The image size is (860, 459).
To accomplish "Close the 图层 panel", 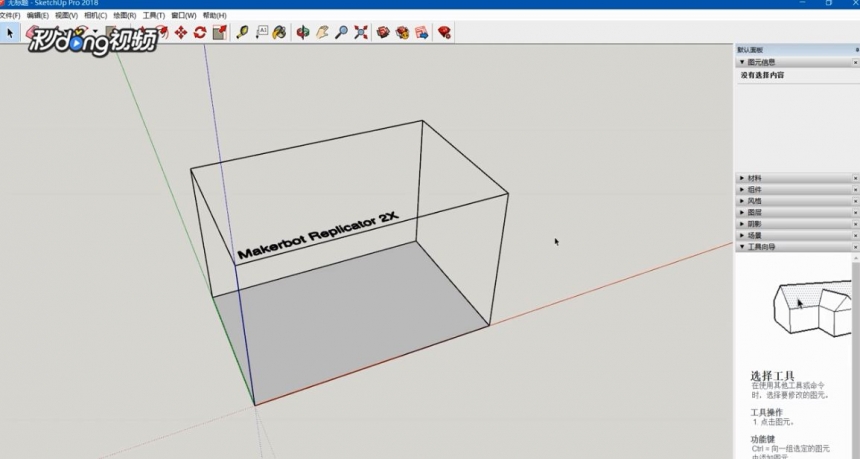I will tap(856, 213).
